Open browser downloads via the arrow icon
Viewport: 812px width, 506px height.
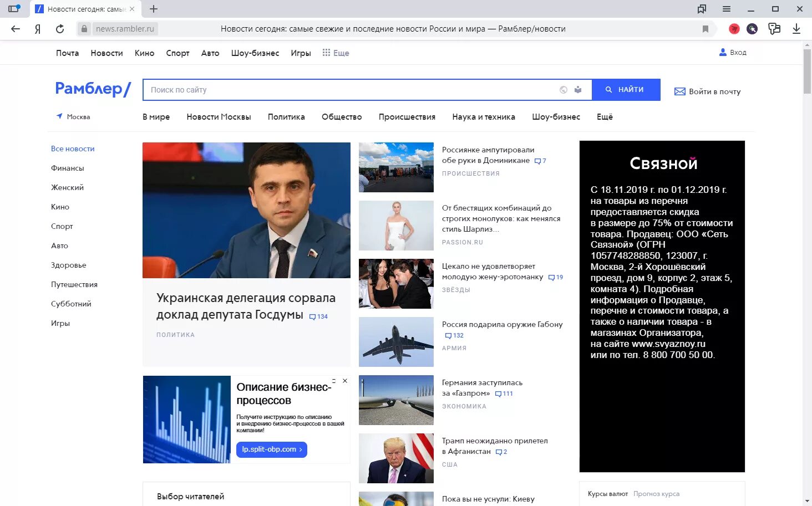[796, 29]
